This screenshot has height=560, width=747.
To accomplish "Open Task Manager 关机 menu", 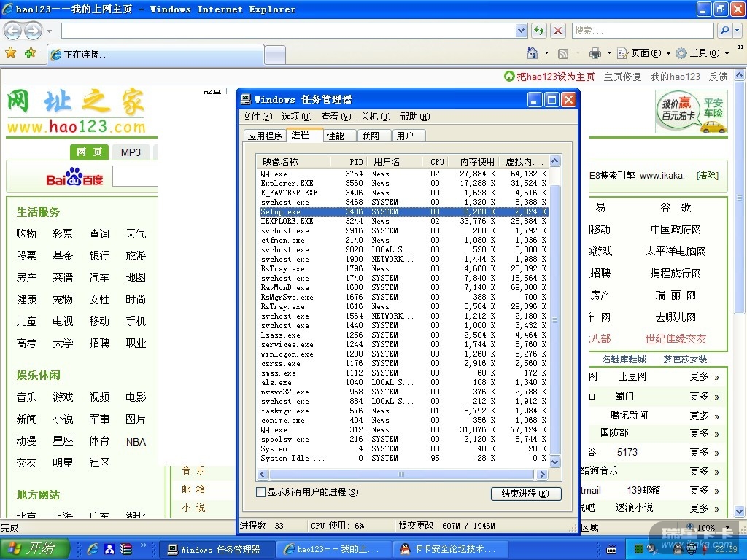I will pos(376,117).
